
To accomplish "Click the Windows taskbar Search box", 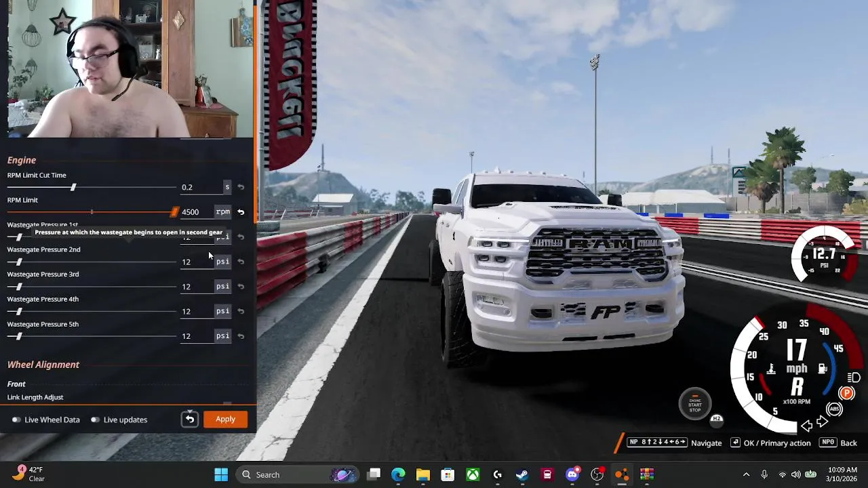I will (x=297, y=474).
